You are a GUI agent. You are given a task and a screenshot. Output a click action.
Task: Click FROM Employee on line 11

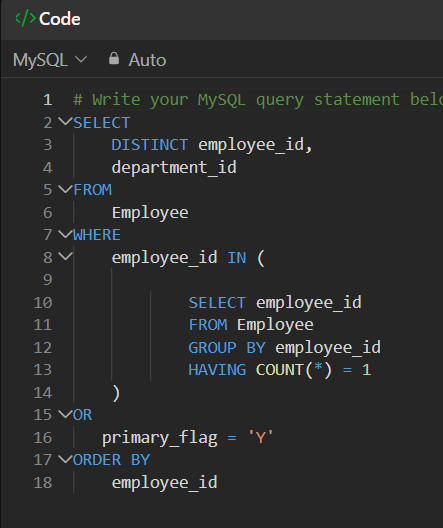pos(251,325)
